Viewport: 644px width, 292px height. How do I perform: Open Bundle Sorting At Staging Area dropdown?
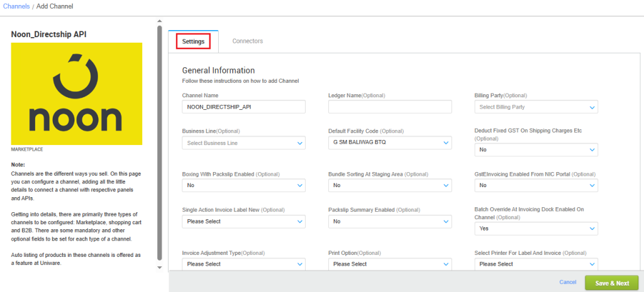(x=390, y=185)
